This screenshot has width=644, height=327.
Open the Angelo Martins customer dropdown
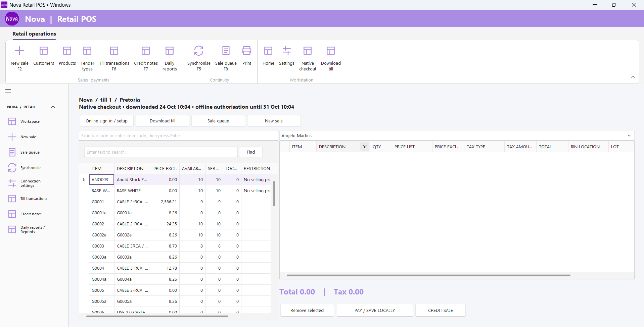tap(629, 135)
